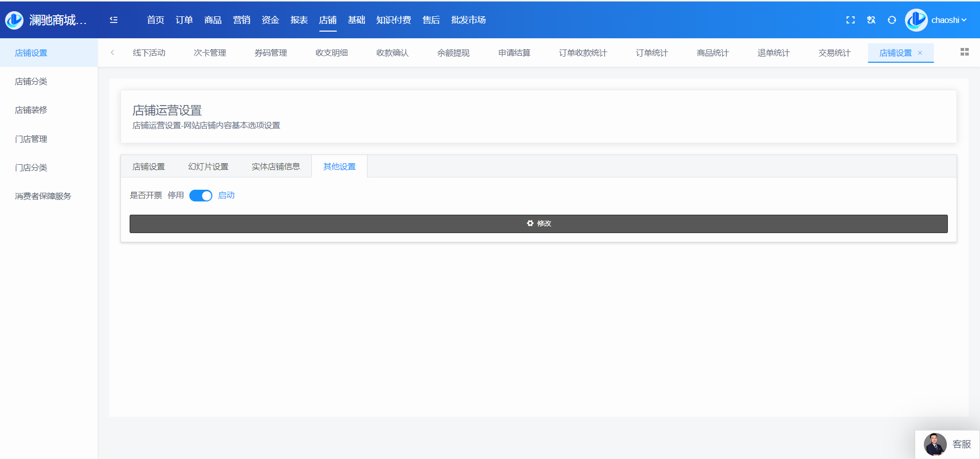Collapse the sidebar with the menu fold icon
Viewport: 980px width, 459px height.
click(113, 20)
